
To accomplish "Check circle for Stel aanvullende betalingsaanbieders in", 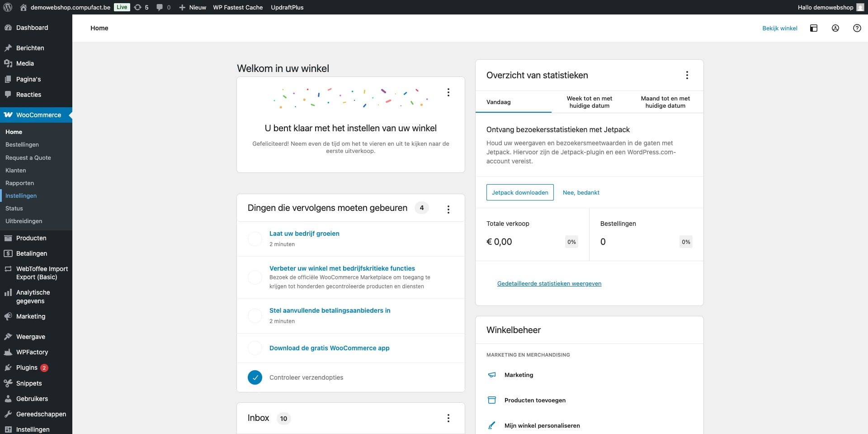I will click(255, 316).
